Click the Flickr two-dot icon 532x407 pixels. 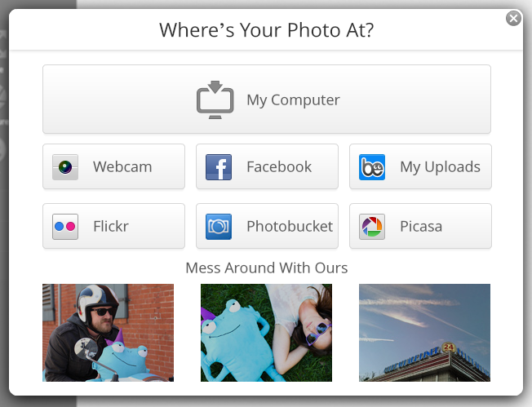[x=65, y=227]
